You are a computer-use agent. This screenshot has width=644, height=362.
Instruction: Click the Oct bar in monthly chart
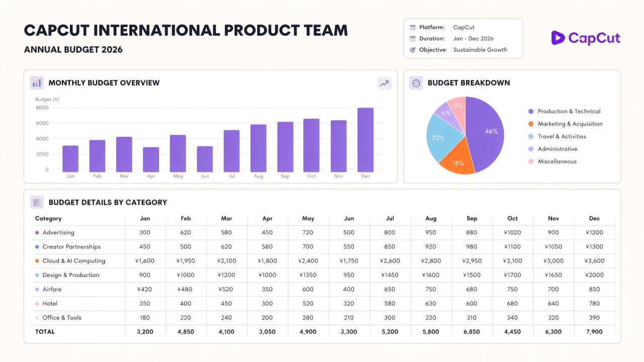tap(311, 146)
